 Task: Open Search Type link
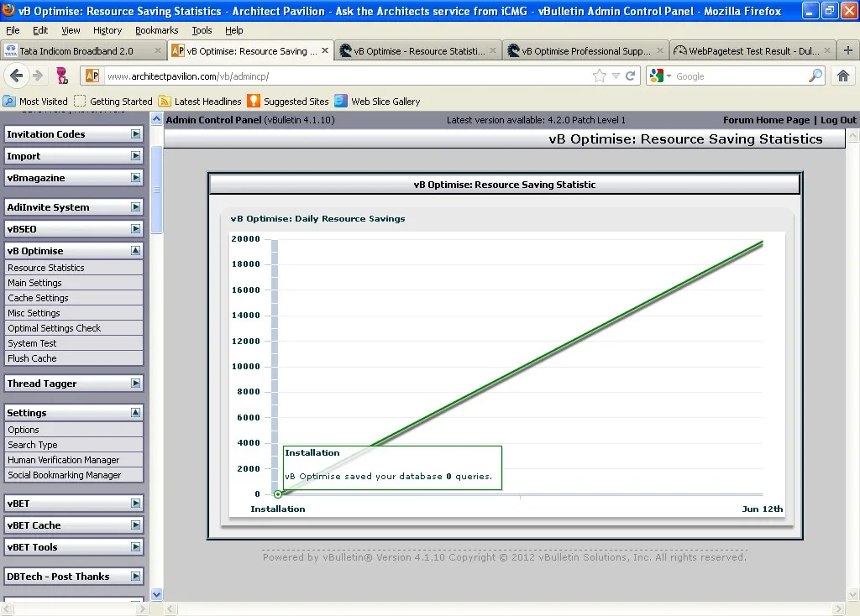(33, 445)
